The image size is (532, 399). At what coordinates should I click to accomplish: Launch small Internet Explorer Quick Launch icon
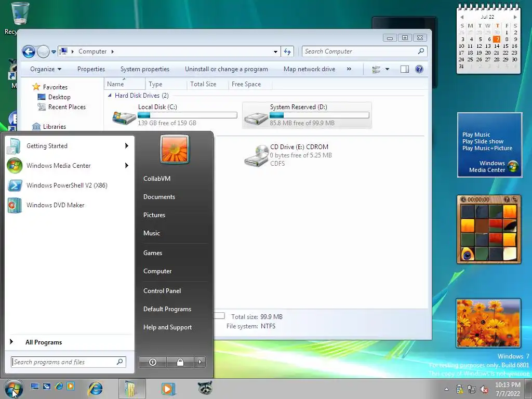pos(59,386)
